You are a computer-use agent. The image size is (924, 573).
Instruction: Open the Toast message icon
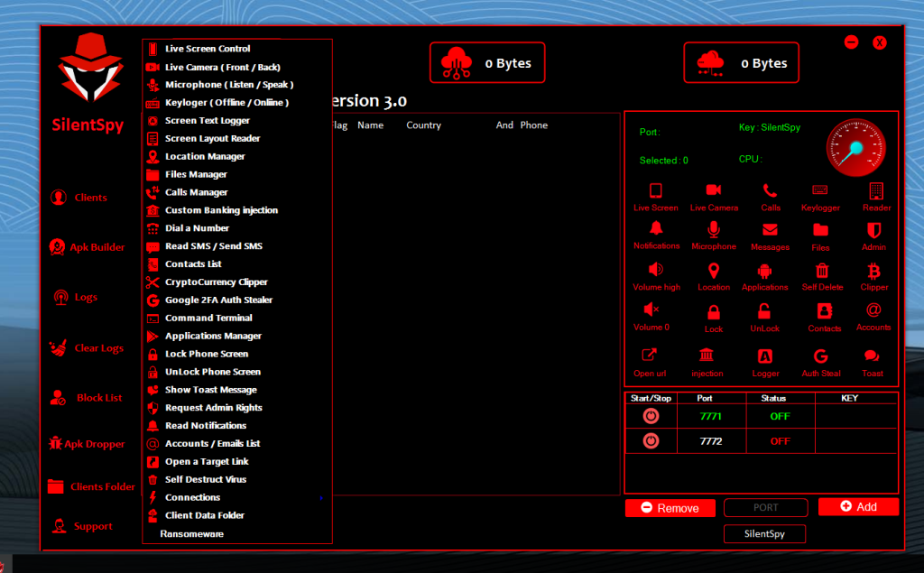[x=871, y=358]
